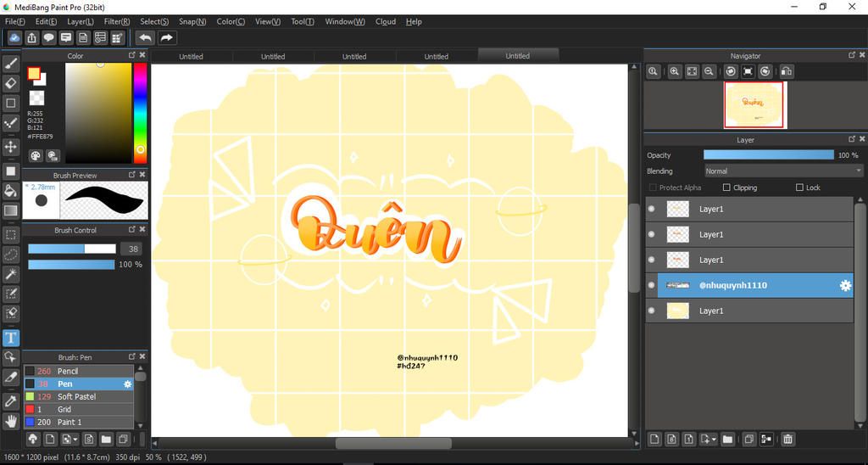Select the Magic Wand tool
868x465 pixels.
tap(10, 274)
